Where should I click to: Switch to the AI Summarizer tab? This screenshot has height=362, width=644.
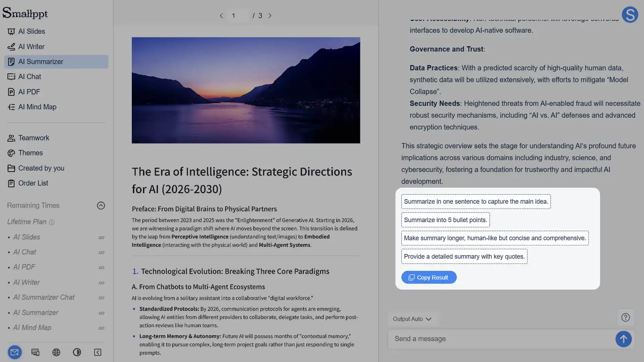(41, 61)
